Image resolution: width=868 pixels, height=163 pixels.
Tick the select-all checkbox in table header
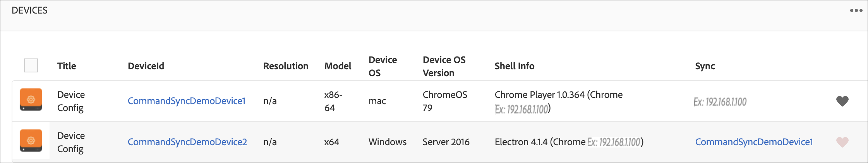pos(31,65)
